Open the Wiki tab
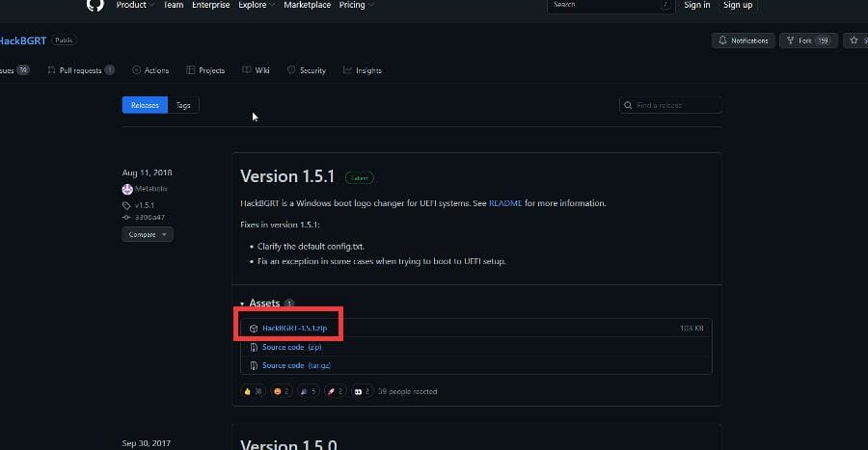The width and height of the screenshot is (868, 450). (256, 70)
